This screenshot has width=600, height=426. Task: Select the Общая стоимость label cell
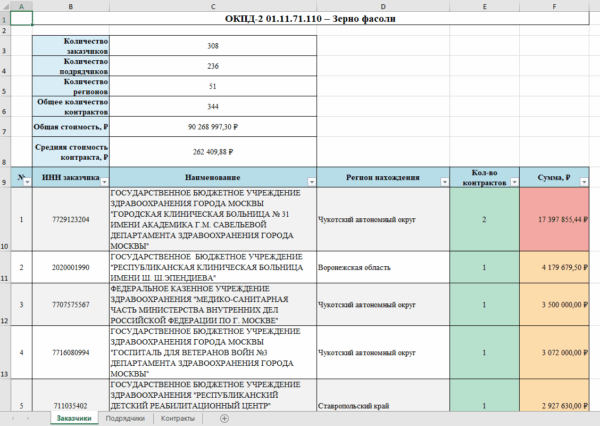[71, 127]
